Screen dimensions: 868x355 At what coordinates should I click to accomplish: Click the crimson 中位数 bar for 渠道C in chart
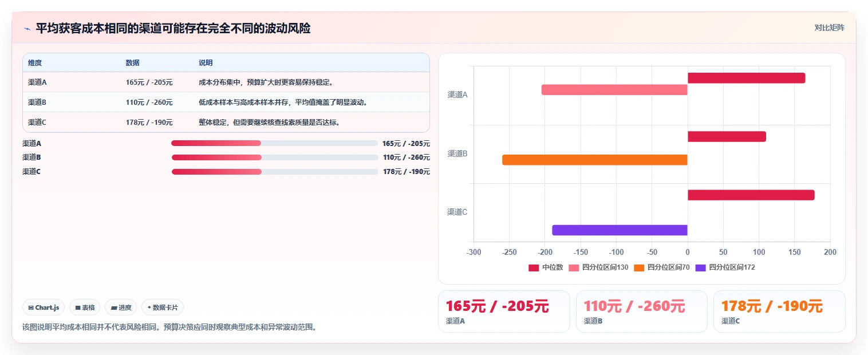pyautogui.click(x=751, y=195)
